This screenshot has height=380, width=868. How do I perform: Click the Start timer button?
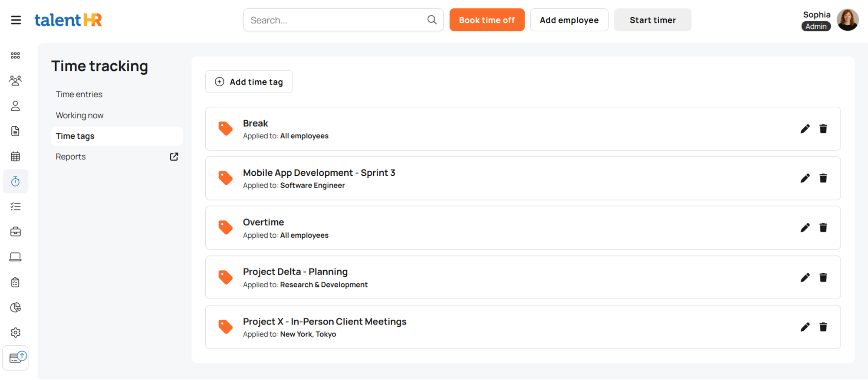pyautogui.click(x=652, y=20)
